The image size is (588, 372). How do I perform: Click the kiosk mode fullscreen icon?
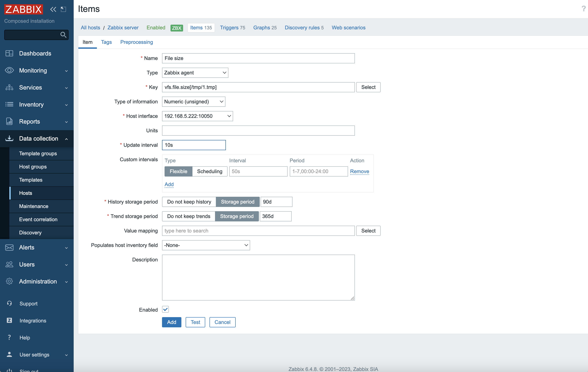[x=63, y=9]
